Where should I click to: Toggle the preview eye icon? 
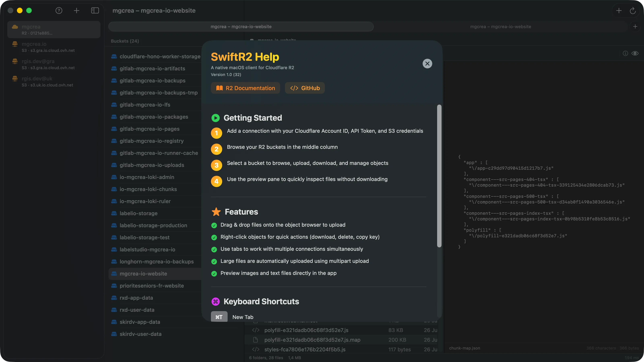tap(635, 53)
